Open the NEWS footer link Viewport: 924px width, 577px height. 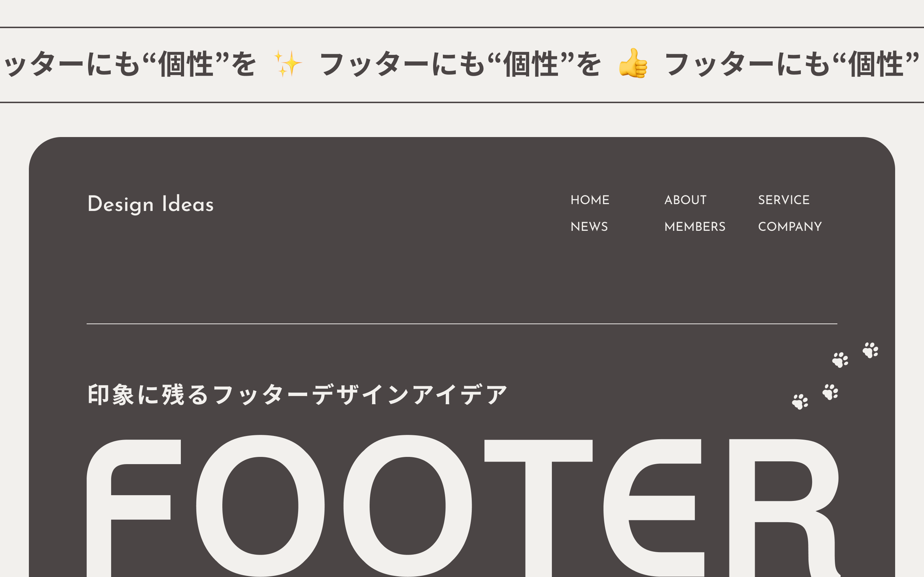[589, 227]
